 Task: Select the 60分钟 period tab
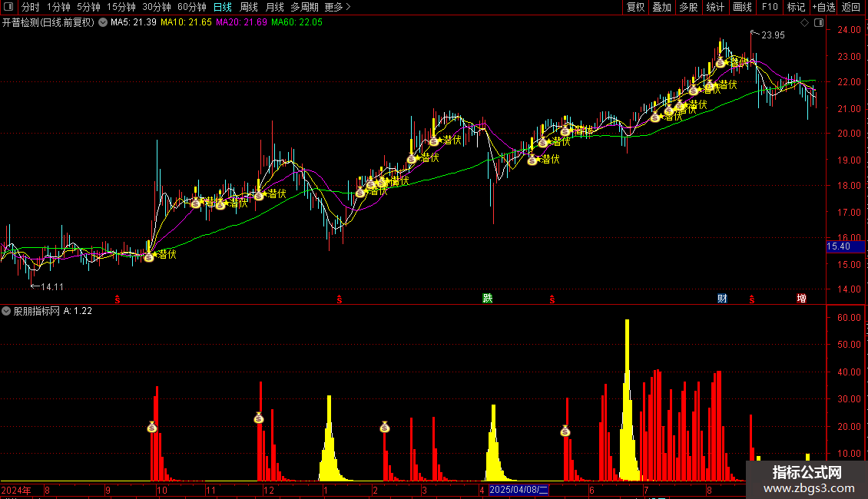191,7
